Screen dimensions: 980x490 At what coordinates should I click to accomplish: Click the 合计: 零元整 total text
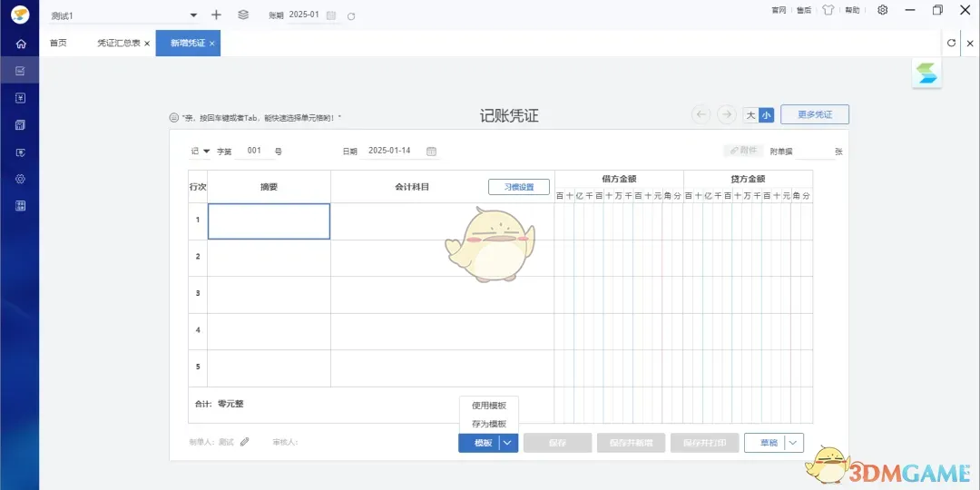220,405
